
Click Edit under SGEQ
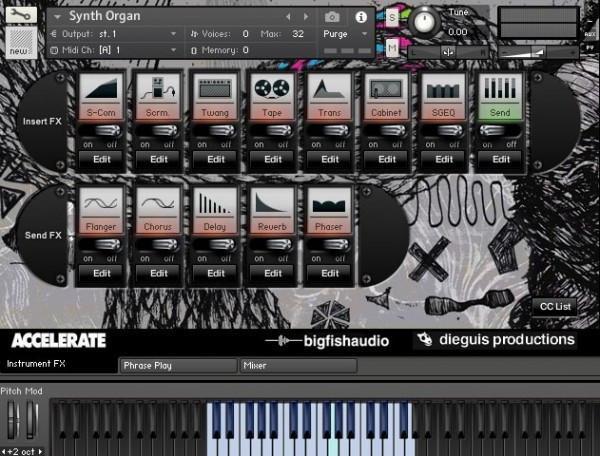pyautogui.click(x=443, y=160)
